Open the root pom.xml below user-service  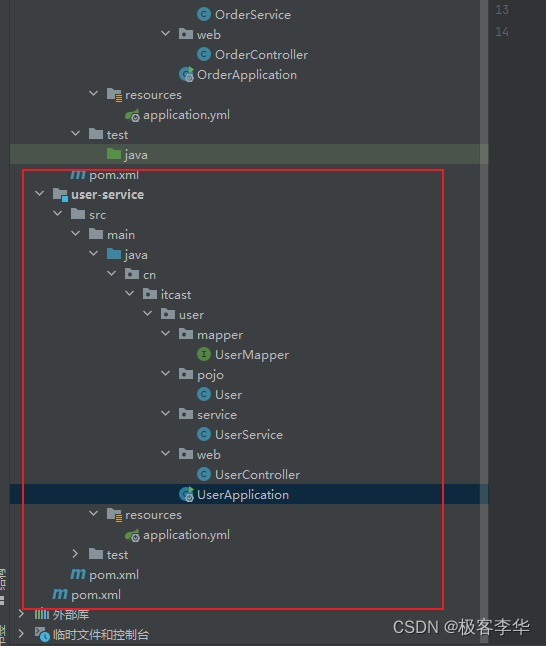point(96,595)
